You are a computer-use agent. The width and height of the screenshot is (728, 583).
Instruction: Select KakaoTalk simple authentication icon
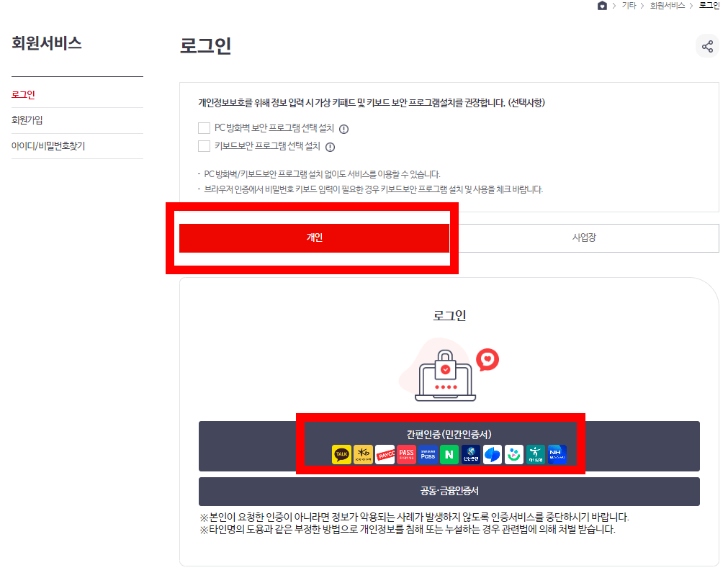pyautogui.click(x=342, y=454)
